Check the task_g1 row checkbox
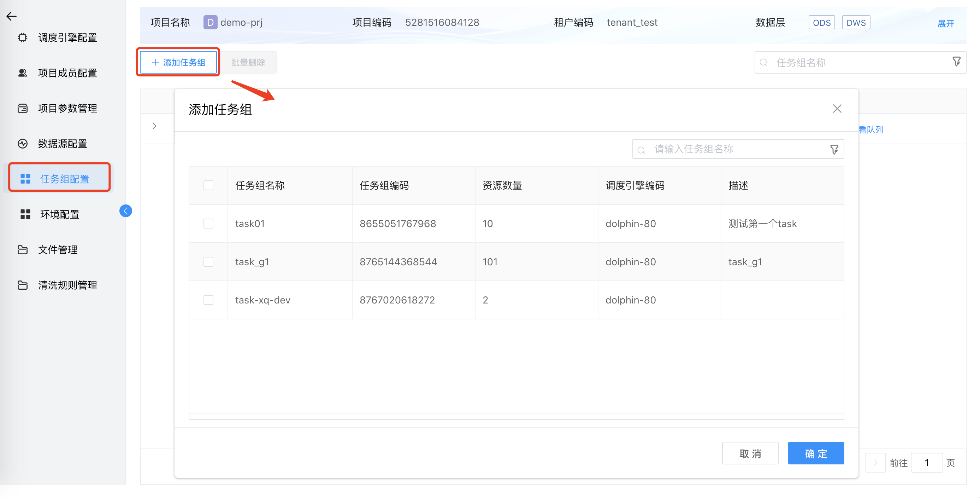This screenshot has width=980, height=498. point(208,262)
